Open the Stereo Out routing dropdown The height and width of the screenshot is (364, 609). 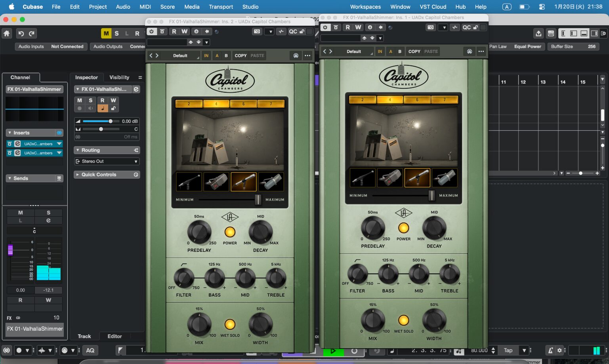(107, 162)
